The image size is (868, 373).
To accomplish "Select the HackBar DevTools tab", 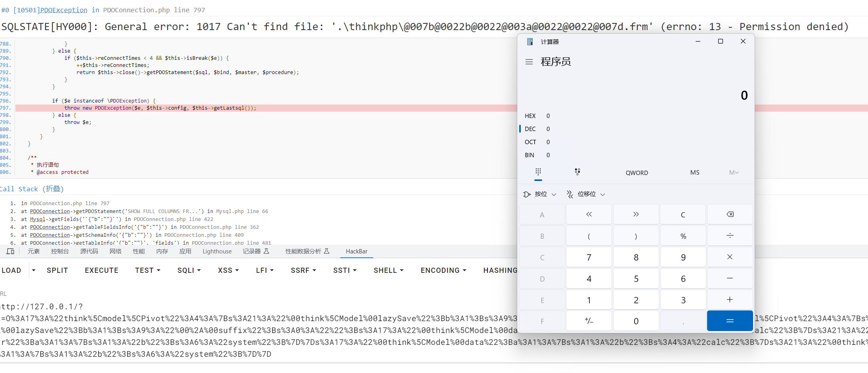I will [x=356, y=251].
